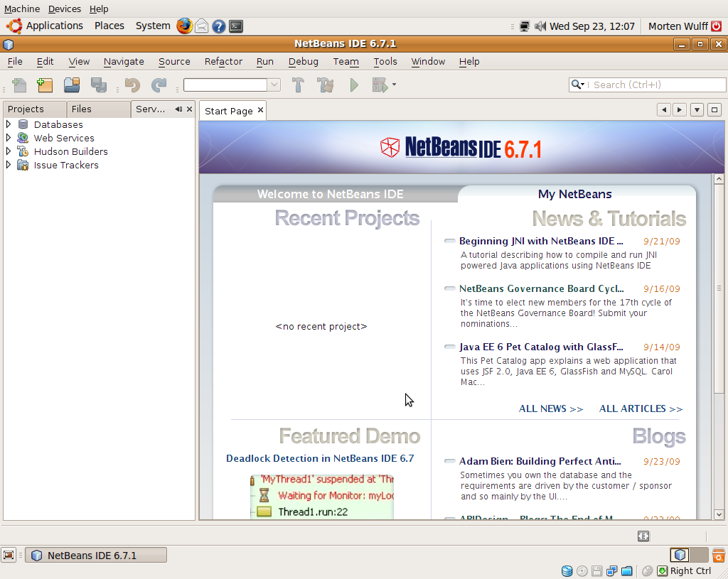Open the Refactor menu
Image resolution: width=728 pixels, height=579 pixels.
click(223, 61)
